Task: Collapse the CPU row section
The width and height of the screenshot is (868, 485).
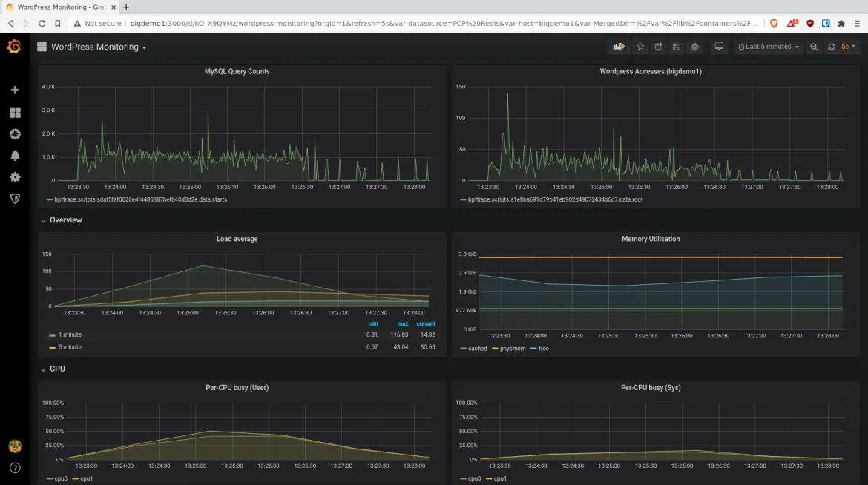Action: tap(57, 369)
